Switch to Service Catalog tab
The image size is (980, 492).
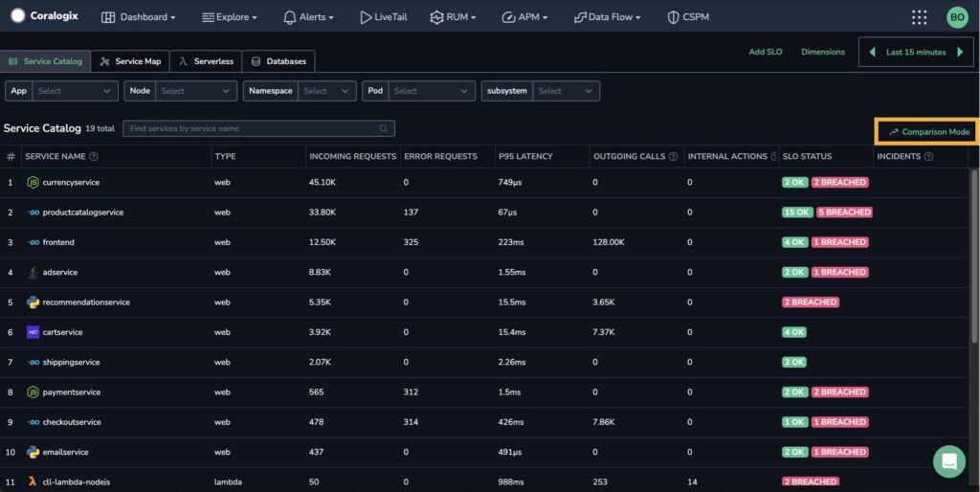tap(45, 61)
